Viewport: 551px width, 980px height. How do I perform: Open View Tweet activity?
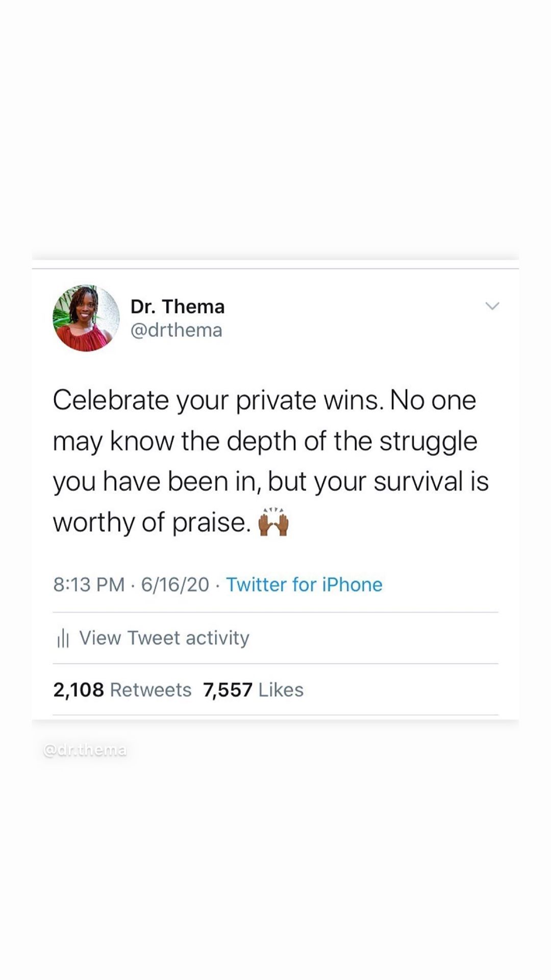(164, 638)
